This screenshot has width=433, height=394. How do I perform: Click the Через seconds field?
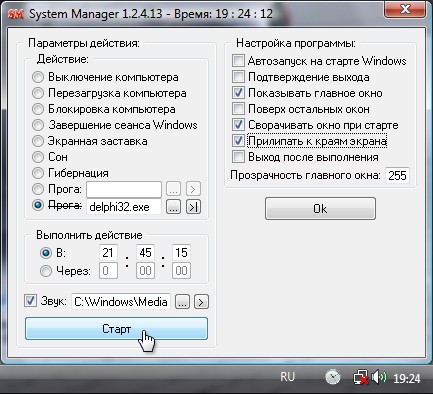pyautogui.click(x=181, y=270)
